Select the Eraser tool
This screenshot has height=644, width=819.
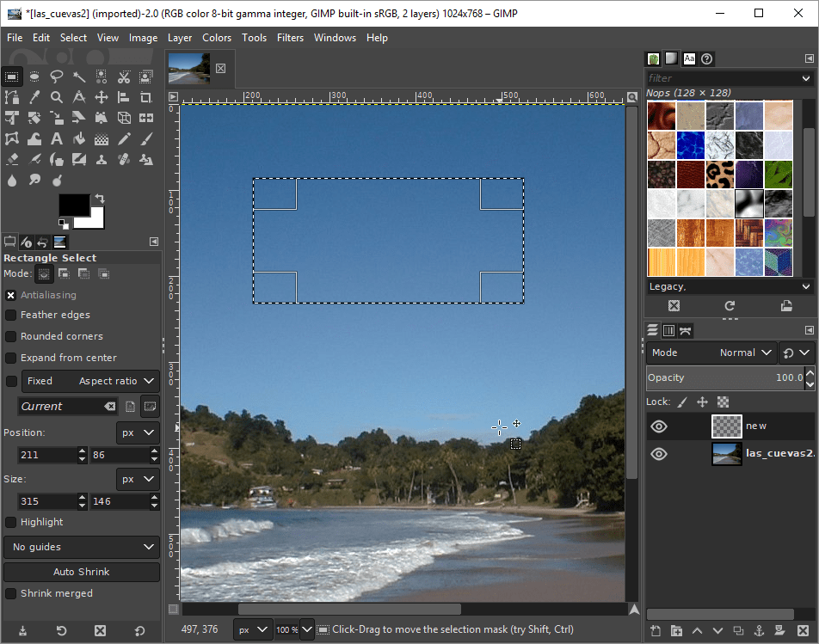click(12, 159)
